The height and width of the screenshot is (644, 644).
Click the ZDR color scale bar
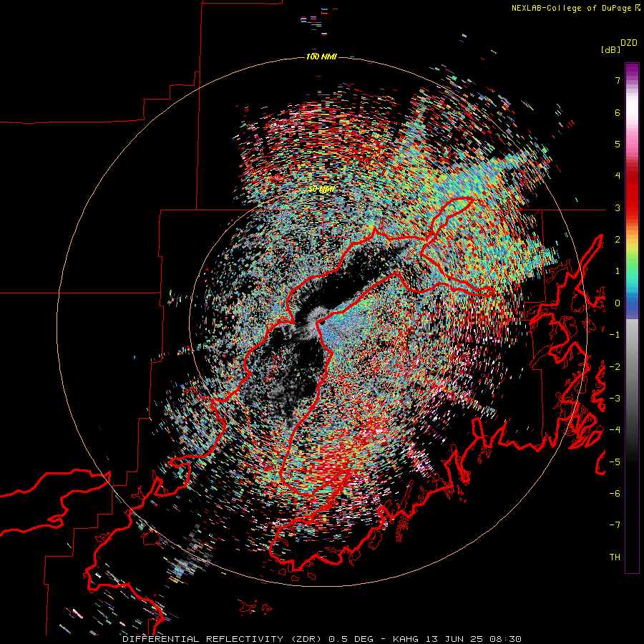[x=632, y=318]
